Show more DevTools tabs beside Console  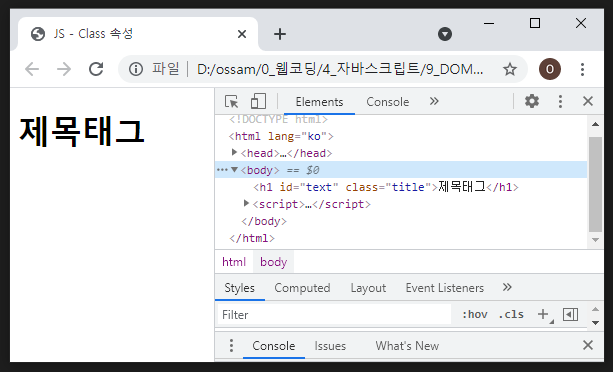(x=434, y=101)
